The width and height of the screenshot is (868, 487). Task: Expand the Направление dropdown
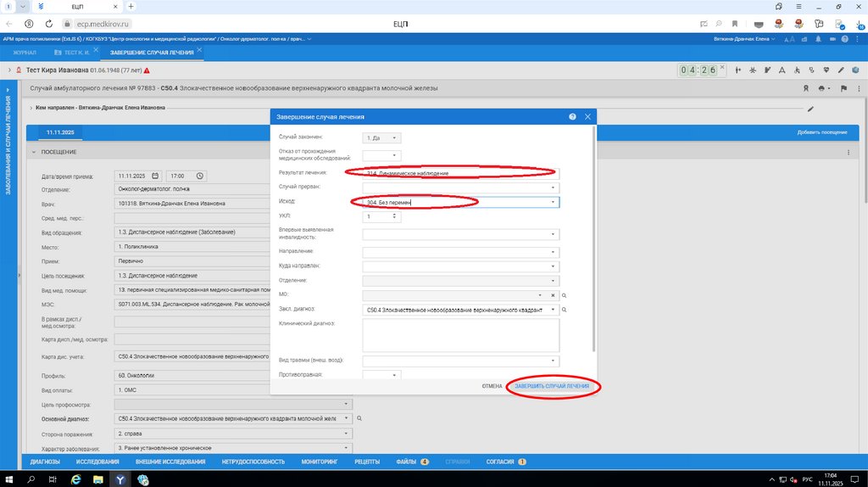553,252
